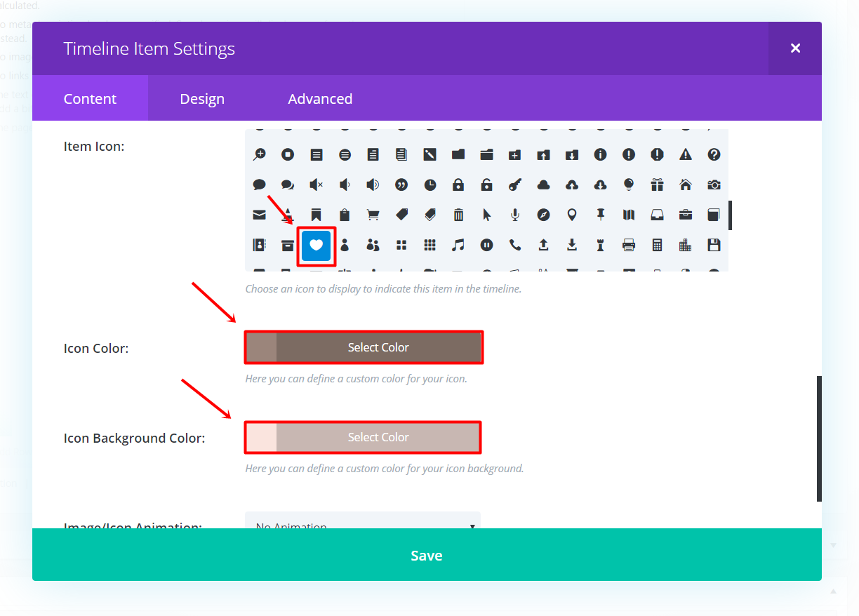The height and width of the screenshot is (616, 859).
Task: Choose the music note icon
Action: [x=458, y=245]
